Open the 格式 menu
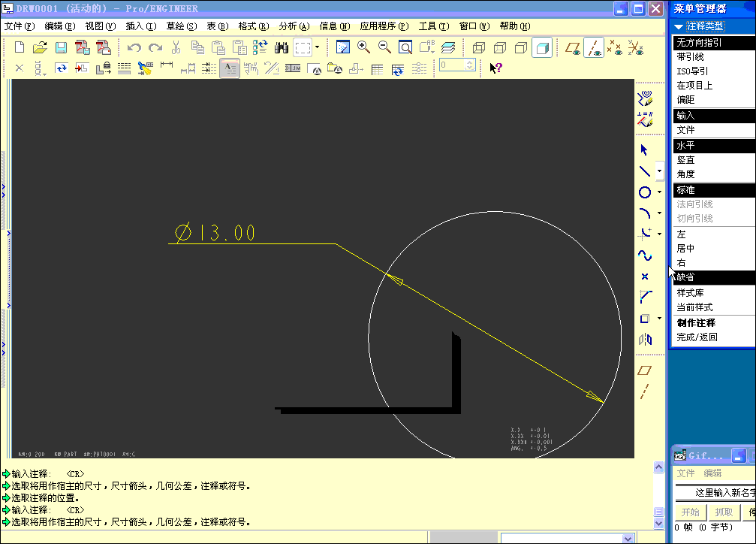The image size is (756, 544). pos(254,26)
